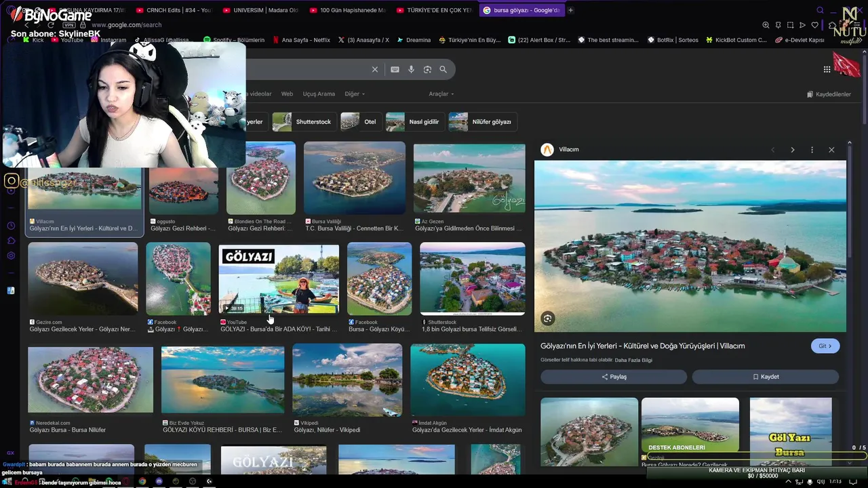Search inside image with Lens overlay button
Viewport: 868px width, 488px height.
(547, 319)
